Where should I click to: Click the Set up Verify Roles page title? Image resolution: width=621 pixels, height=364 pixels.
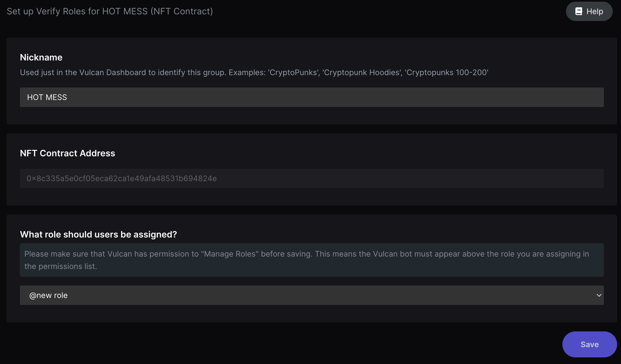pyautogui.click(x=110, y=11)
